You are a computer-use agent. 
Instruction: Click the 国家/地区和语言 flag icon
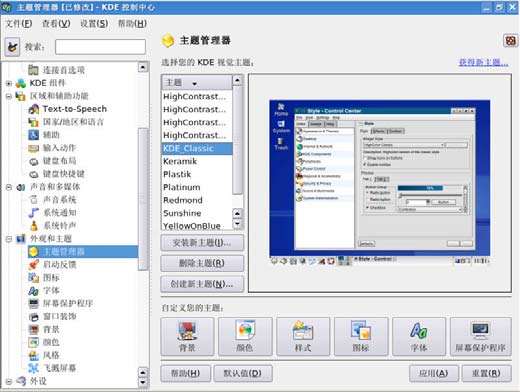(x=33, y=122)
